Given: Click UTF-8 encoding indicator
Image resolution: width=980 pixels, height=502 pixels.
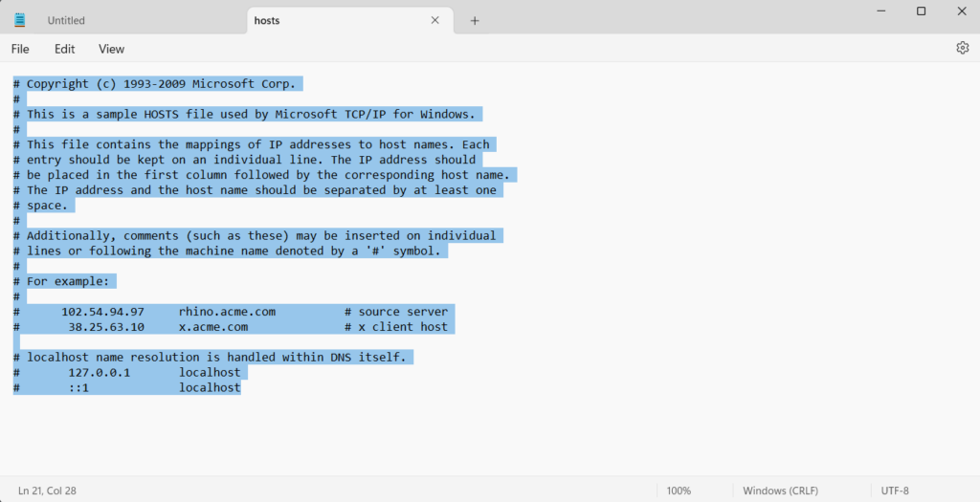Looking at the screenshot, I should [895, 491].
